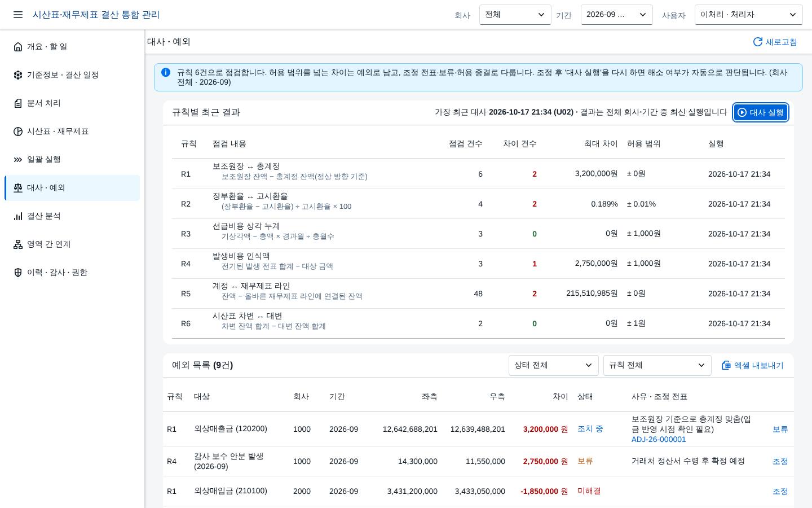
Task: Select the R2 장부환율 ↔ 고시환율 rule row
Action: (478, 204)
